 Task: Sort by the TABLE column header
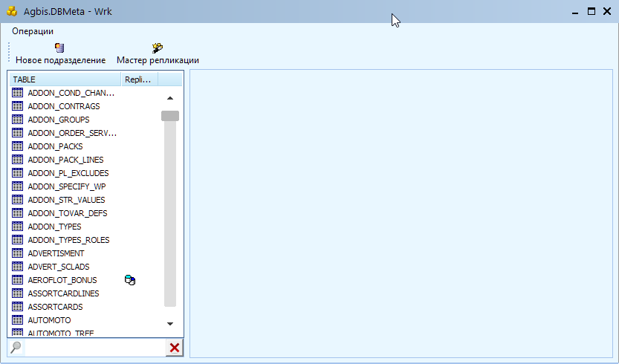pos(65,79)
